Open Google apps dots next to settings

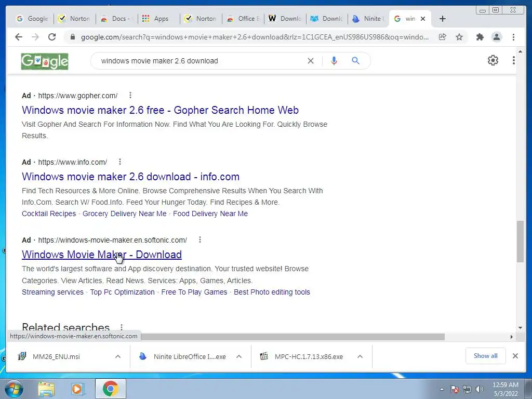[513, 60]
